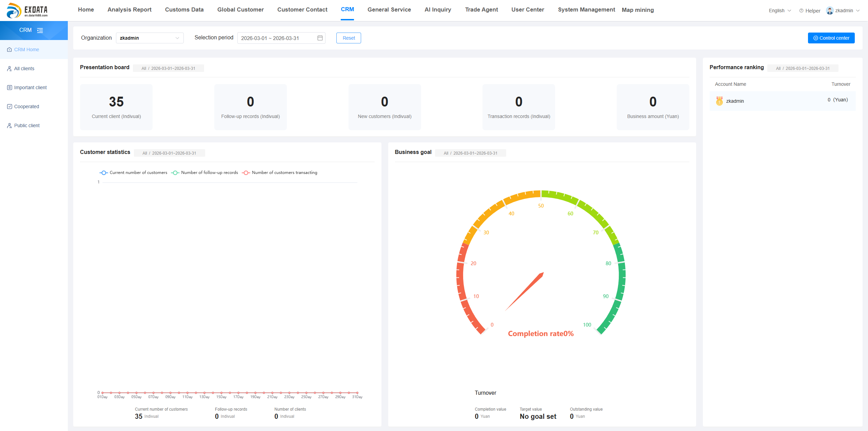Viewport: 868px width, 431px height.
Task: Open CRM Home from the sidebar
Action: (x=26, y=50)
